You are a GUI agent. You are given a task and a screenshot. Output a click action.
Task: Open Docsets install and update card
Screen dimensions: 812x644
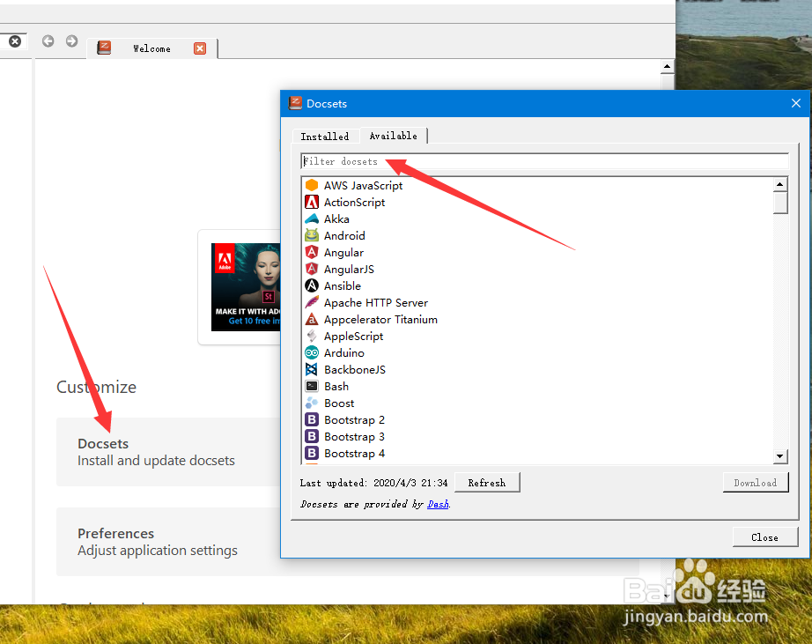pos(168,452)
